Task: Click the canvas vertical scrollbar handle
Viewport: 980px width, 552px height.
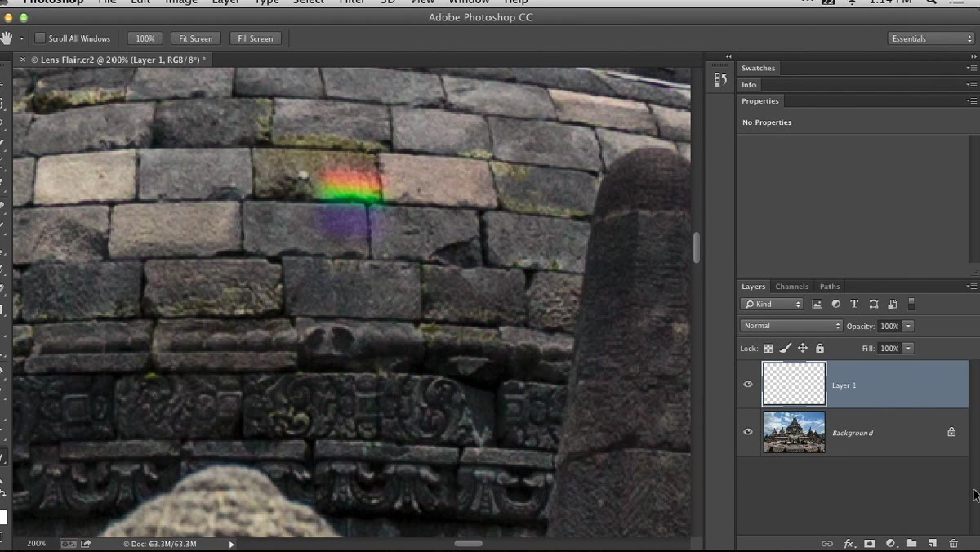Action: click(x=697, y=247)
